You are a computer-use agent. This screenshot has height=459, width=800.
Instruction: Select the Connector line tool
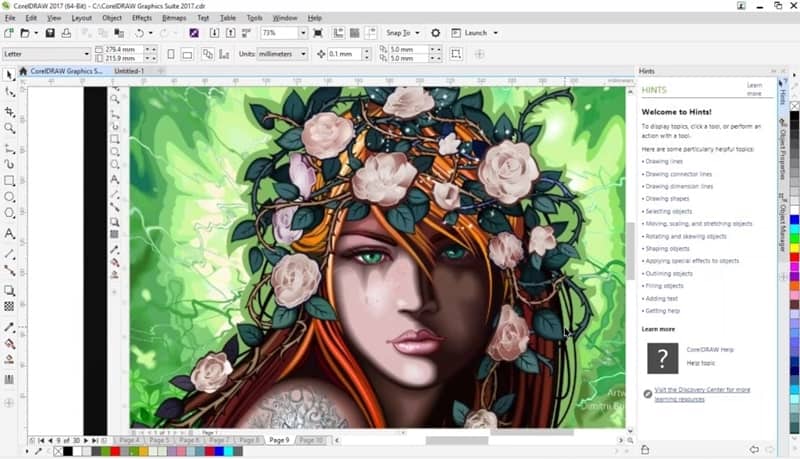[x=9, y=270]
